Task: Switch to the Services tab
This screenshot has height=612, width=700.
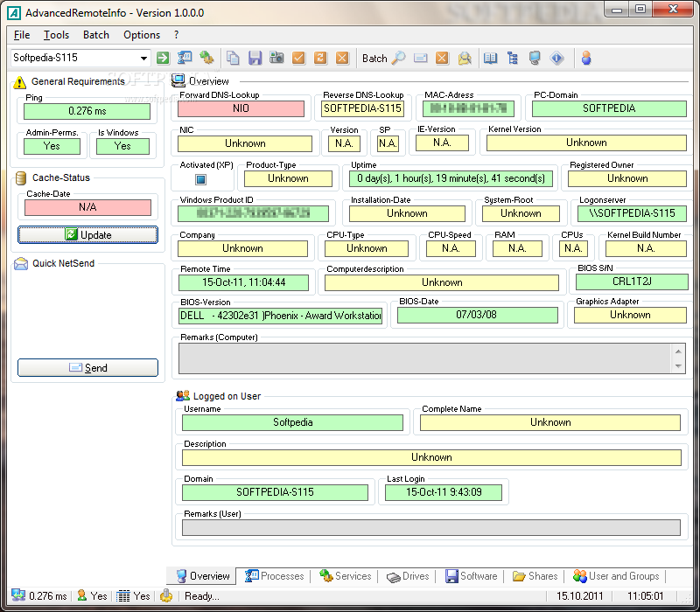Action: [x=345, y=576]
